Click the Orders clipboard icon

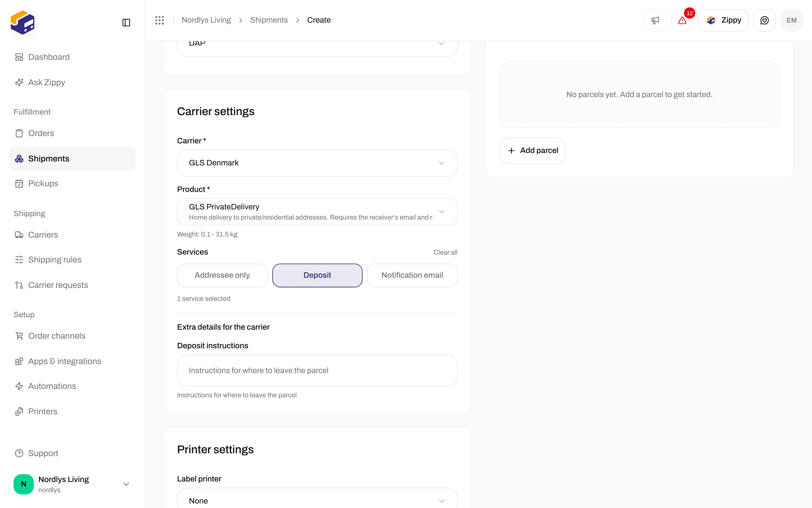[19, 133]
